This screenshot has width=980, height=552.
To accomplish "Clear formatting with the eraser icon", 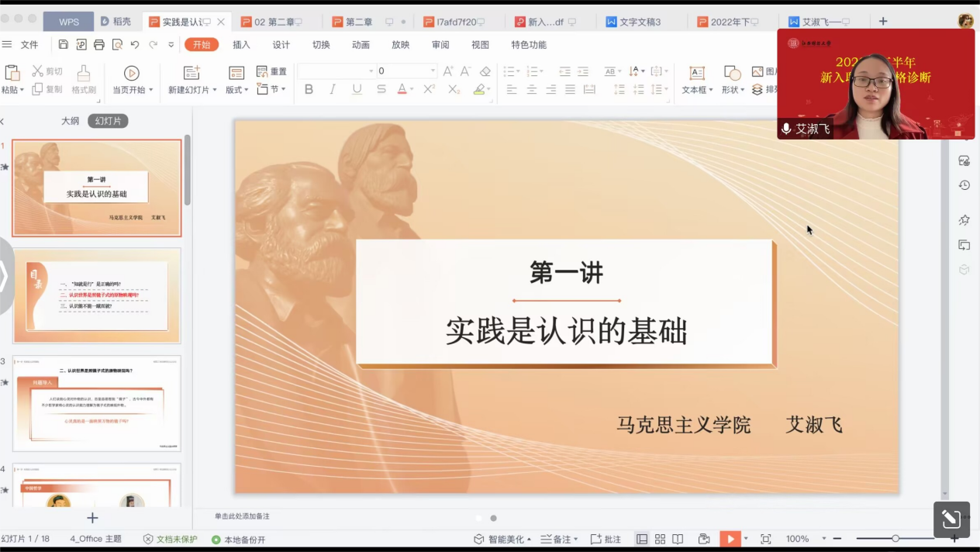I will [485, 71].
